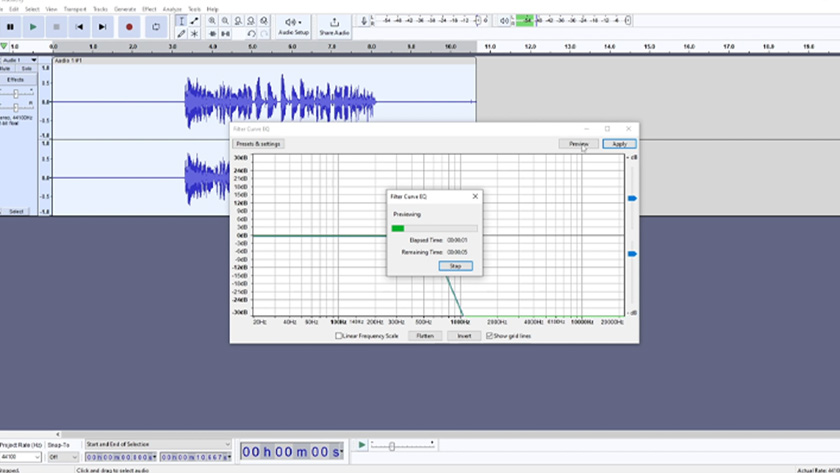Open the Audio Setup dropdown

point(294,25)
